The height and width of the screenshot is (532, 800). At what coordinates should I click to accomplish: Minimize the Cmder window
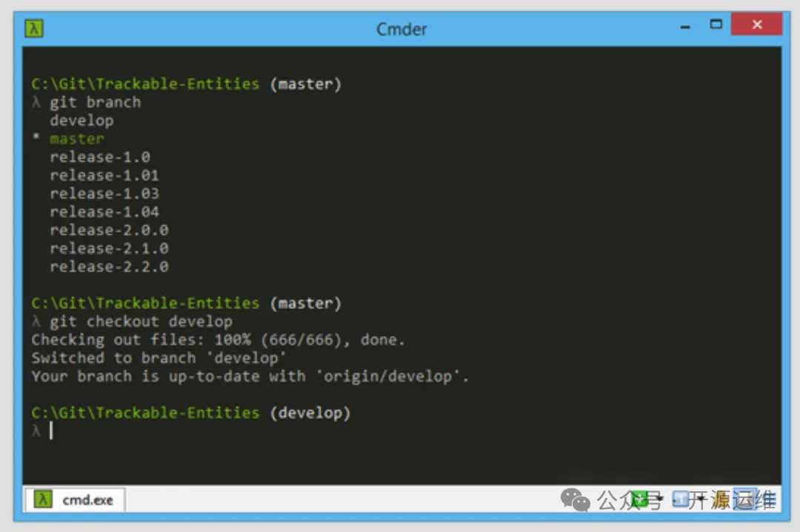[x=686, y=26]
